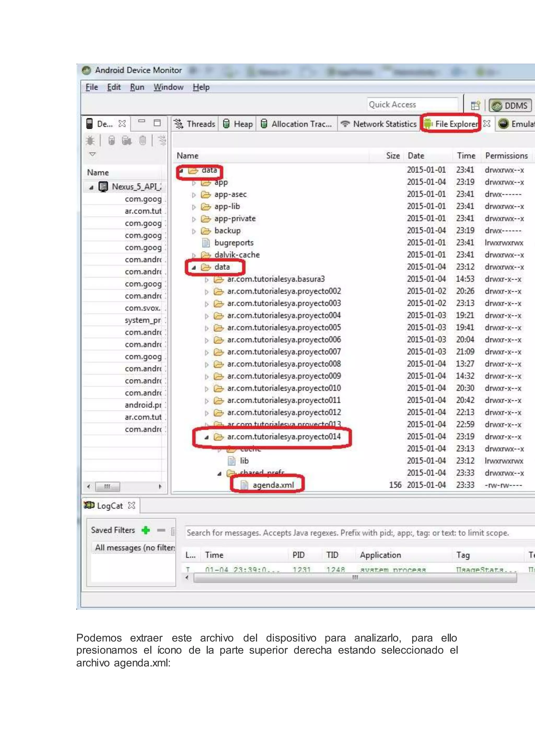Switch to the Threads tab

195,124
